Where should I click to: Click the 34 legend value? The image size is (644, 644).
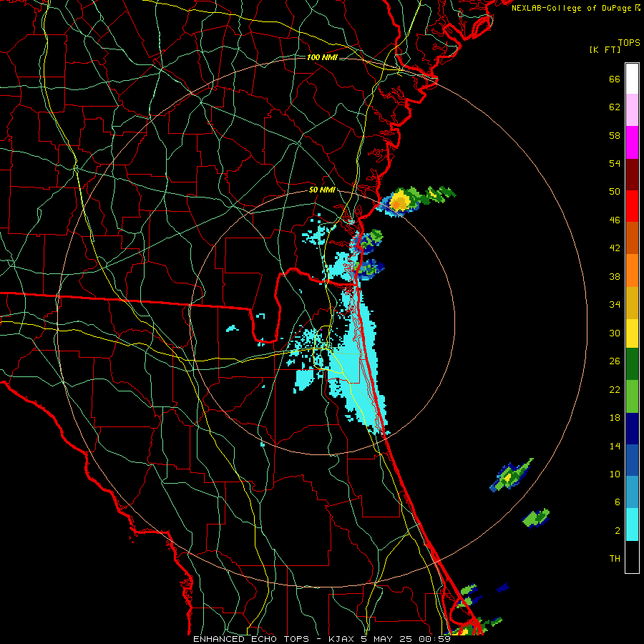pos(615,305)
